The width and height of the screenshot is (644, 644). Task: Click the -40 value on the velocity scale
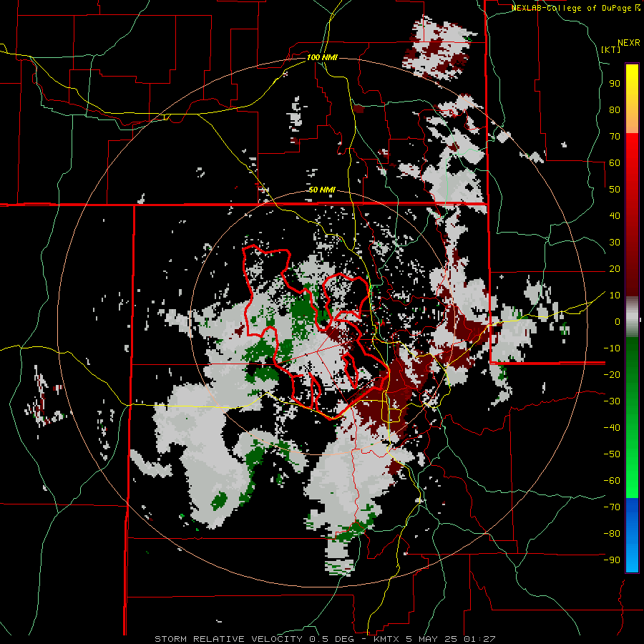click(x=612, y=428)
